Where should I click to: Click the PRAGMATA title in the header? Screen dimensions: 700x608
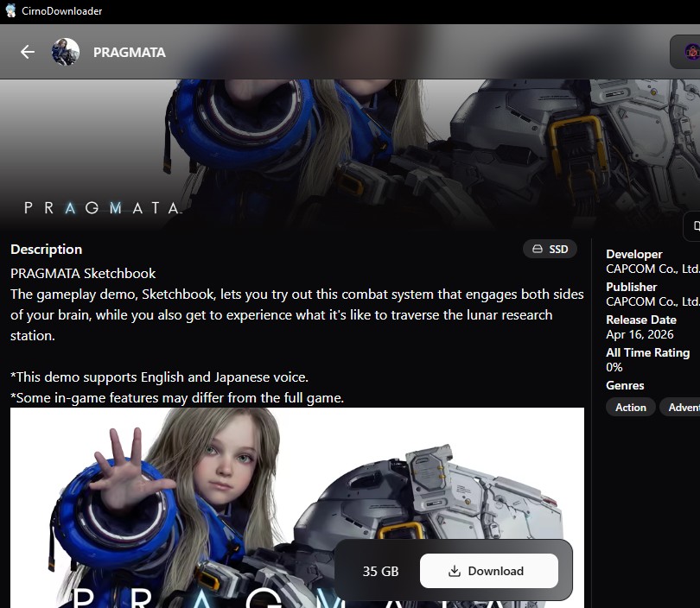pyautogui.click(x=130, y=53)
